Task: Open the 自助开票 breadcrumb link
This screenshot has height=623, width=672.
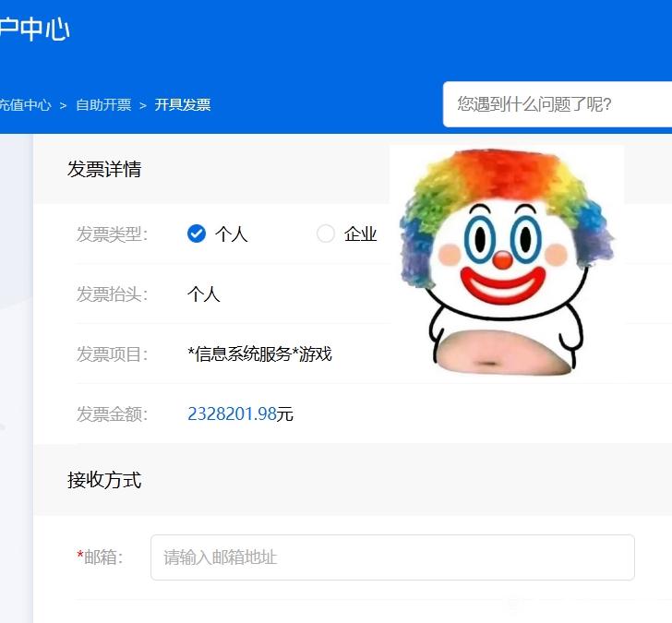Action: pos(103,105)
